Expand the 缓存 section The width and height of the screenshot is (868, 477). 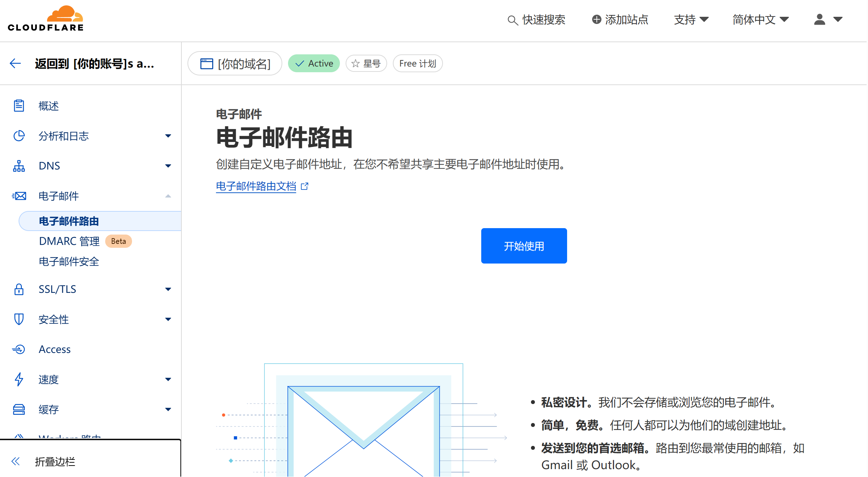click(167, 409)
